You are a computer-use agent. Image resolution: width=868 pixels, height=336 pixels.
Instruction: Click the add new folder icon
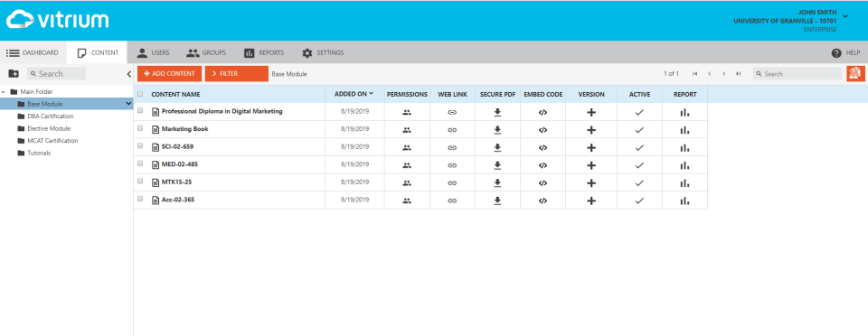coord(14,73)
